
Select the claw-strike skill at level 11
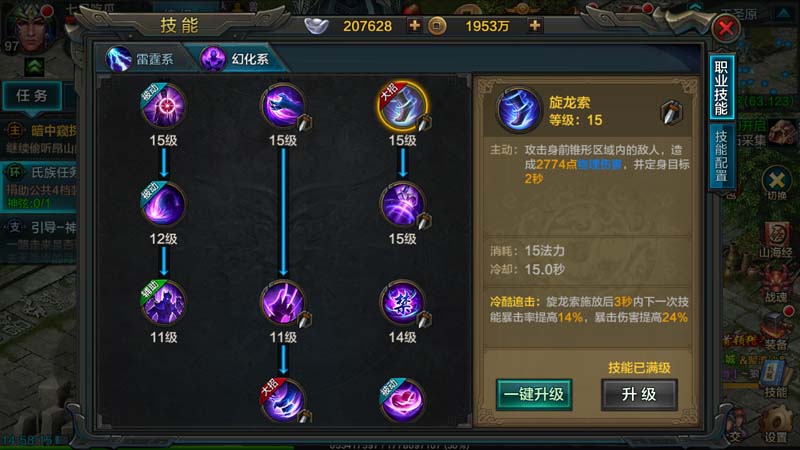pyautogui.click(x=283, y=303)
